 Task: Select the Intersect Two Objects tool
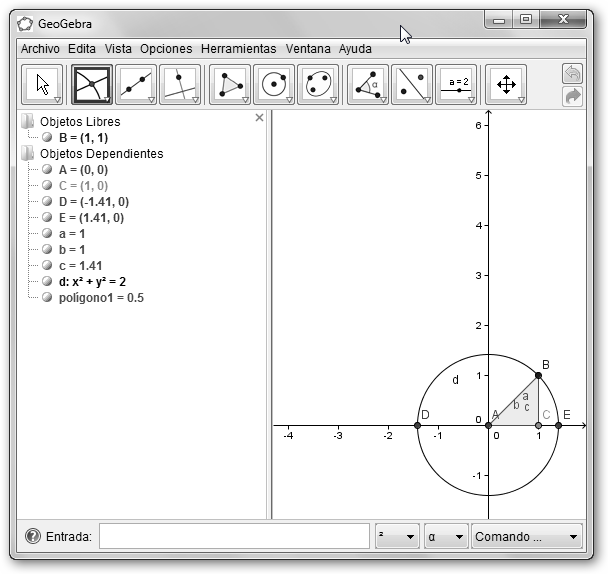[x=91, y=85]
